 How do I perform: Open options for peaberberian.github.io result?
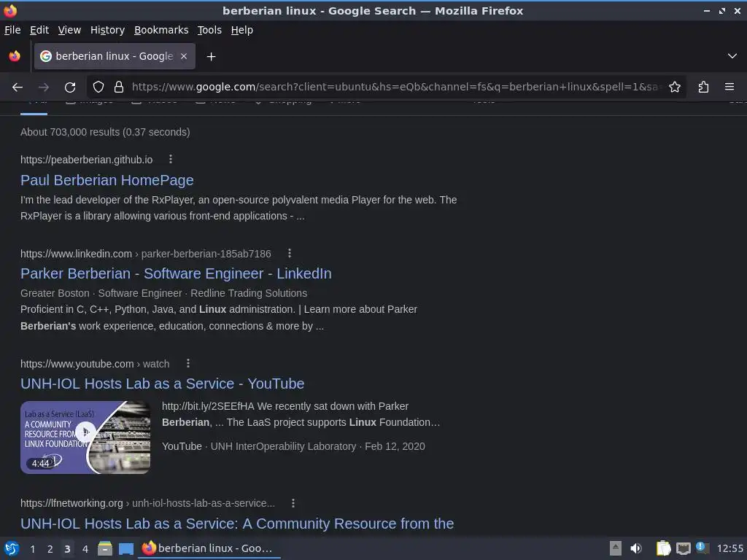pos(171,160)
